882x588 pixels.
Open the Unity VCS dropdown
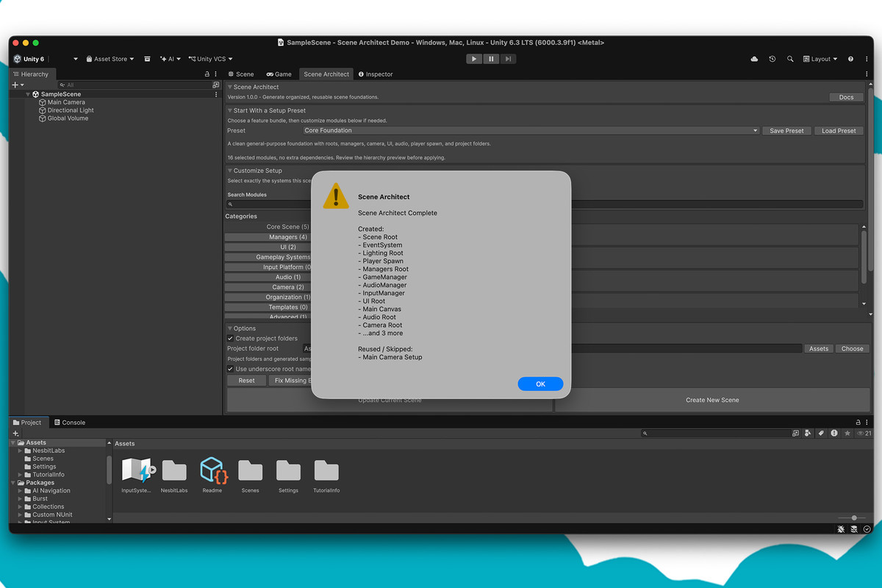[x=210, y=59]
